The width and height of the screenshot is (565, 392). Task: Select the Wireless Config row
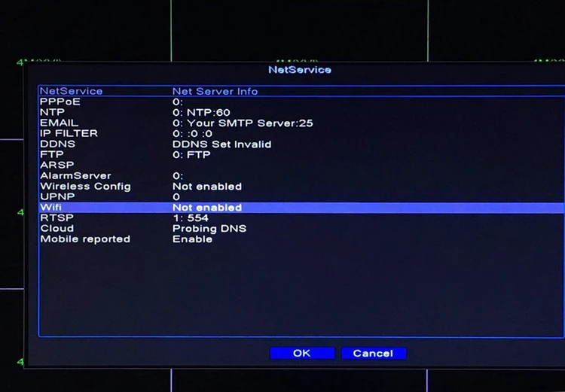[x=301, y=186]
